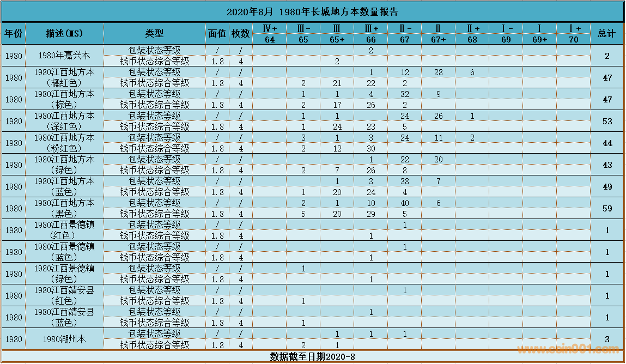Select the cell showing 40 in 黑色 row
The height and width of the screenshot is (364, 626).
point(404,203)
